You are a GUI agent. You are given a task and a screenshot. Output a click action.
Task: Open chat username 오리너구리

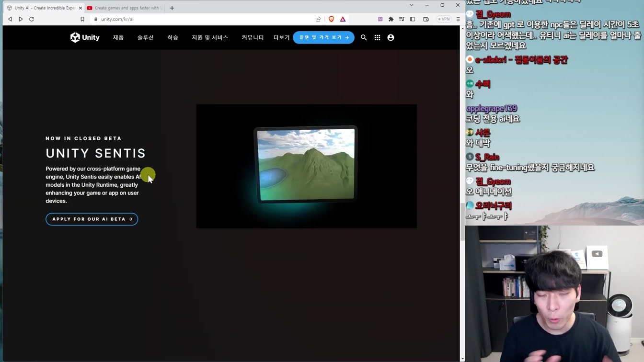pyautogui.click(x=494, y=206)
